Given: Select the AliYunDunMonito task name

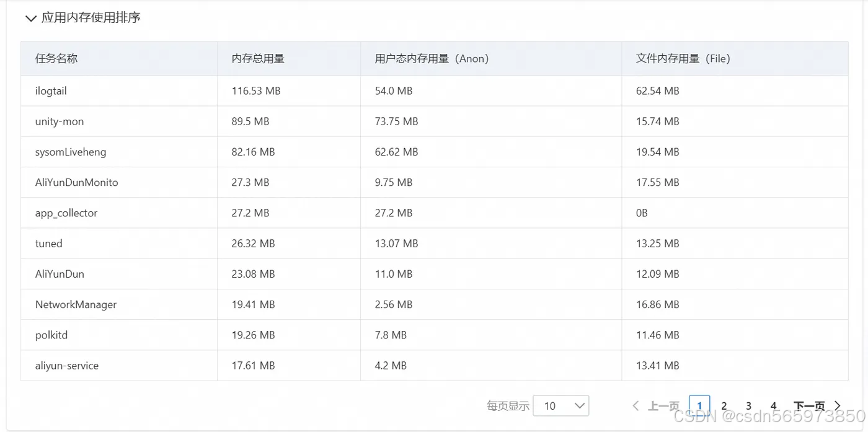Looking at the screenshot, I should tap(77, 182).
